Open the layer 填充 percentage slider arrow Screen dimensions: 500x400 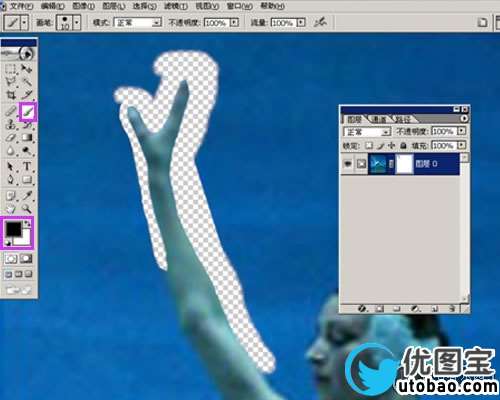coord(462,145)
